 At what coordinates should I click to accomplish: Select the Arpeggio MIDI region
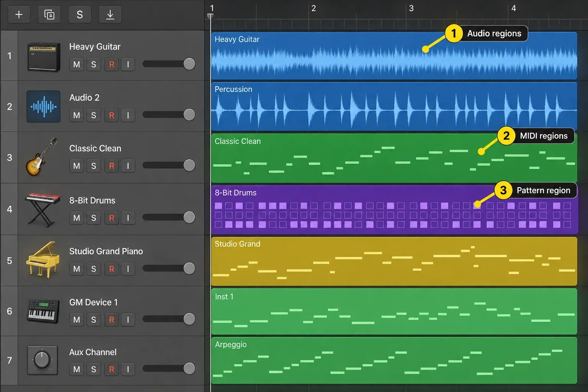(x=394, y=360)
